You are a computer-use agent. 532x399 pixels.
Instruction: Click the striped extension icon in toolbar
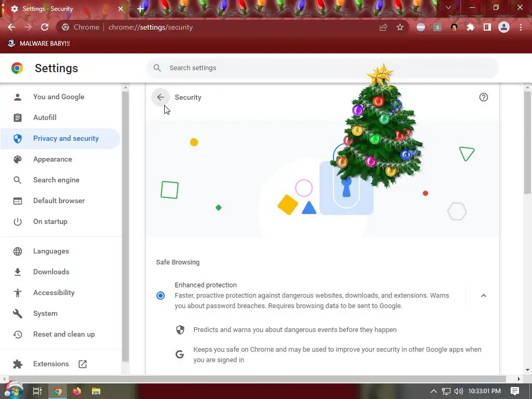pos(421,28)
